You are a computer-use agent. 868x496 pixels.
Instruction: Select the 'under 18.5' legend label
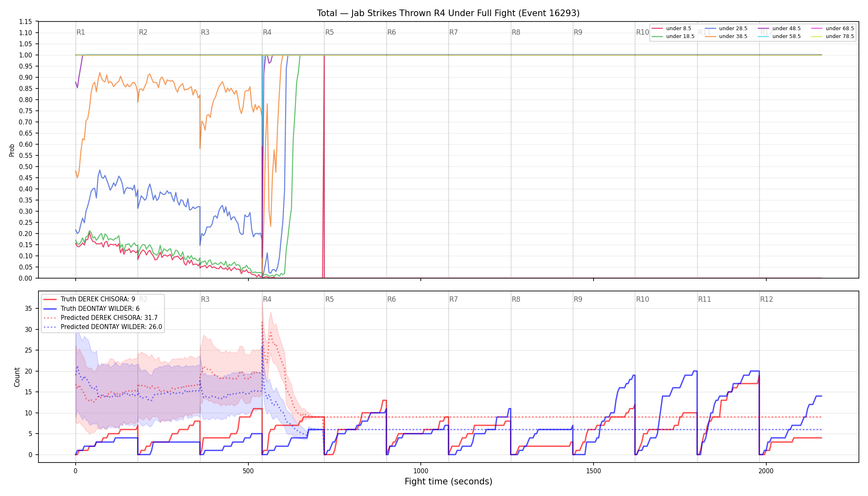click(680, 36)
